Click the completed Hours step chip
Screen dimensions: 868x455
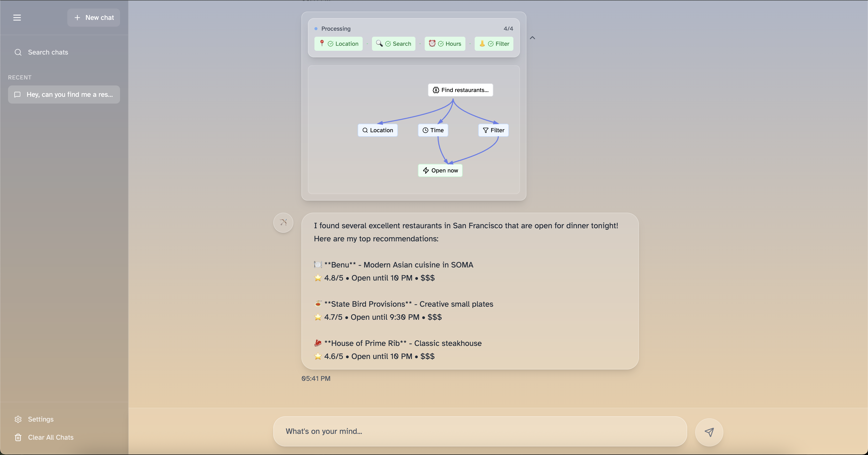click(x=445, y=44)
